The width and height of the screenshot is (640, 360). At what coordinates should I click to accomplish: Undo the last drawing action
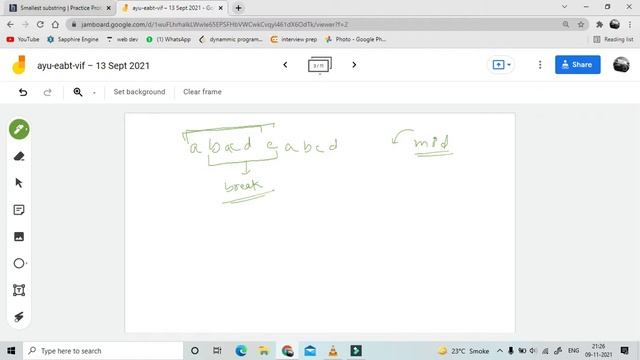coord(23,92)
